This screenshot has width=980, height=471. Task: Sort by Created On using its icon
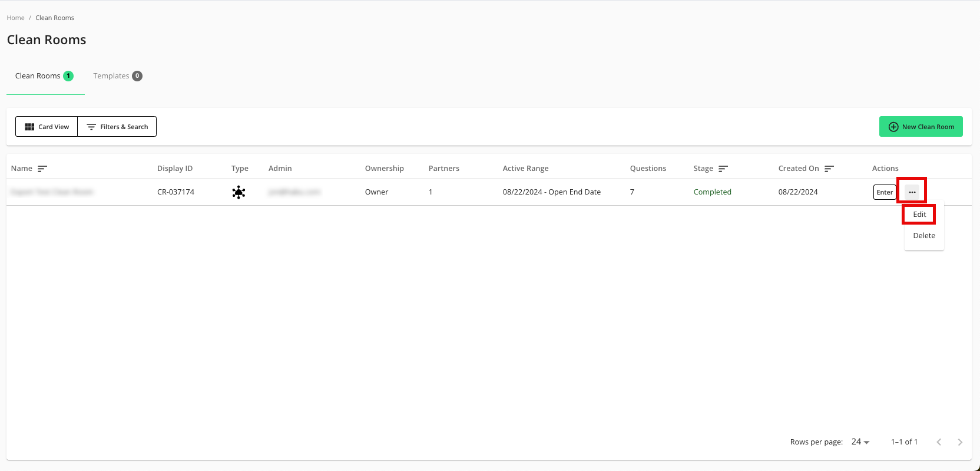[x=829, y=169]
